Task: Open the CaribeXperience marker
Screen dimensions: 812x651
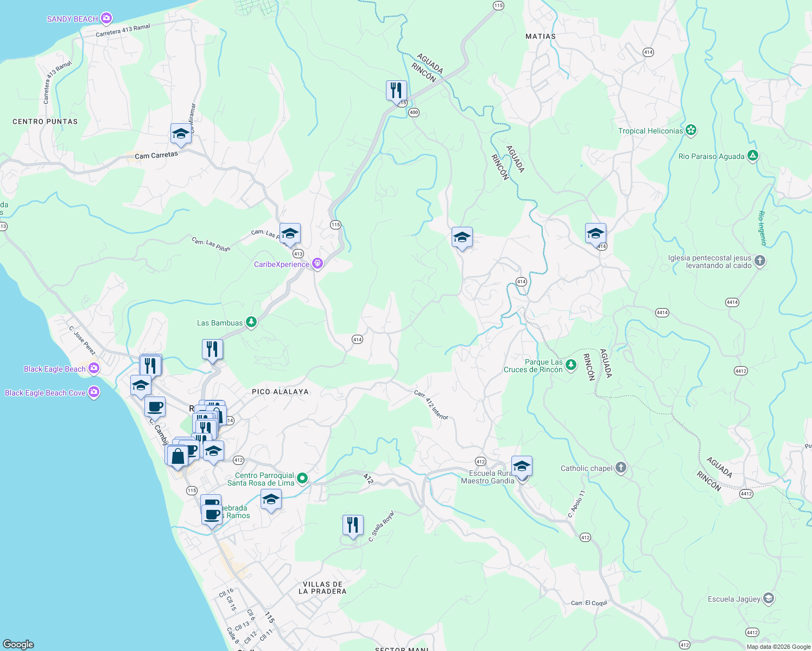Action: coord(318,263)
